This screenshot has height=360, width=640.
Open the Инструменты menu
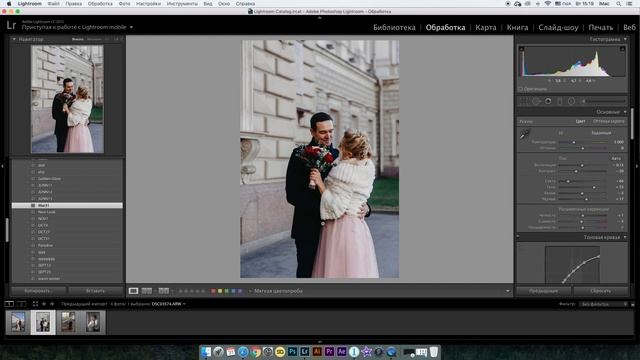[x=182, y=4]
